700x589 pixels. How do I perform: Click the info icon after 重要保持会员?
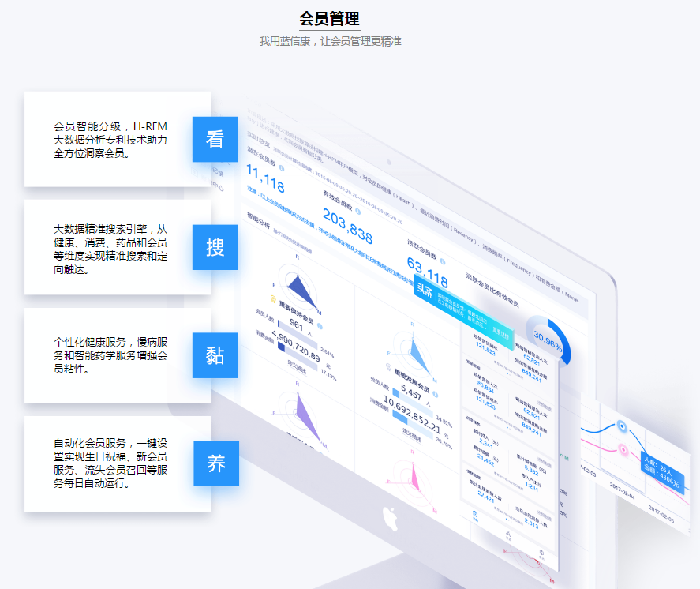coord(320,326)
